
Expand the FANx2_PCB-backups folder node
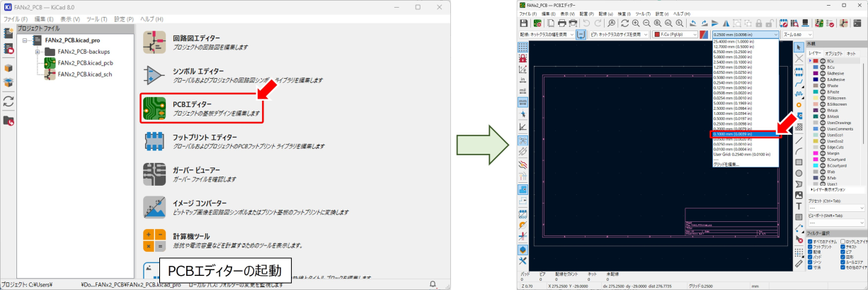tap(37, 52)
